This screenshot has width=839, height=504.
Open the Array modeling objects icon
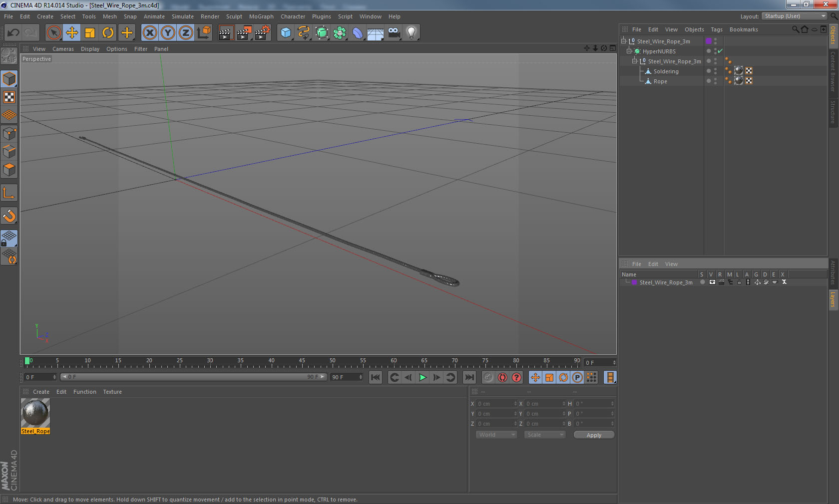click(x=340, y=33)
